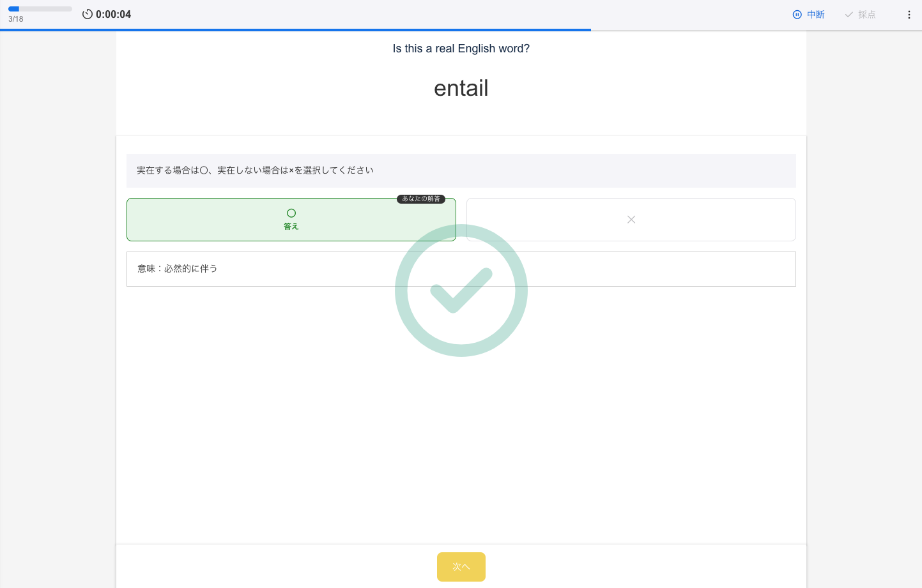Click the あなたの解答 badge

click(421, 199)
